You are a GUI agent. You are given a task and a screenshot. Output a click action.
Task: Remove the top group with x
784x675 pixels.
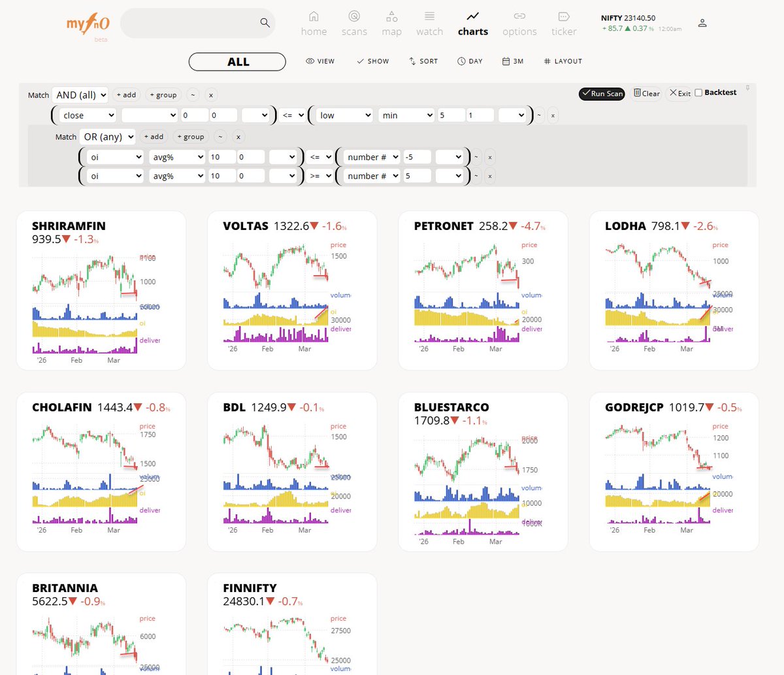(x=211, y=95)
